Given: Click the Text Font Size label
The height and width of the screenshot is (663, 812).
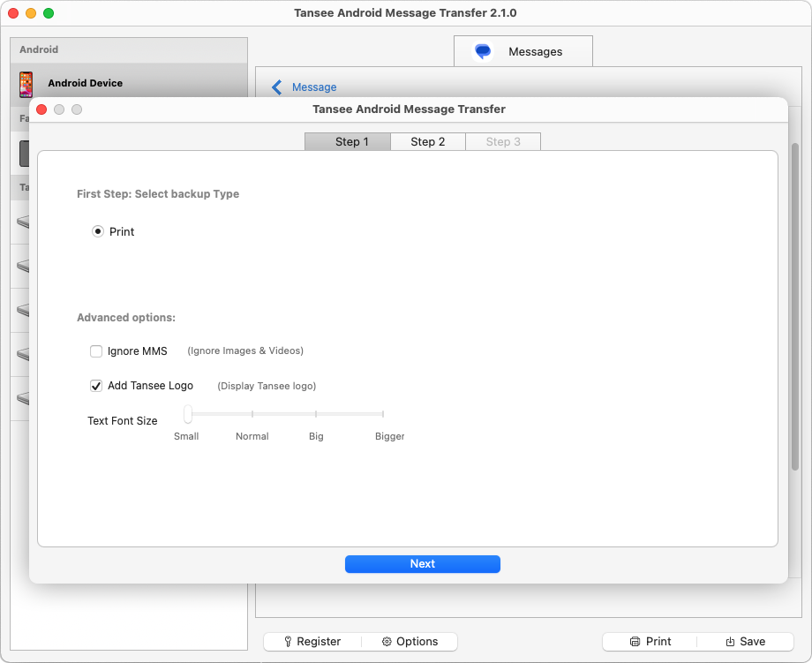Looking at the screenshot, I should [122, 420].
